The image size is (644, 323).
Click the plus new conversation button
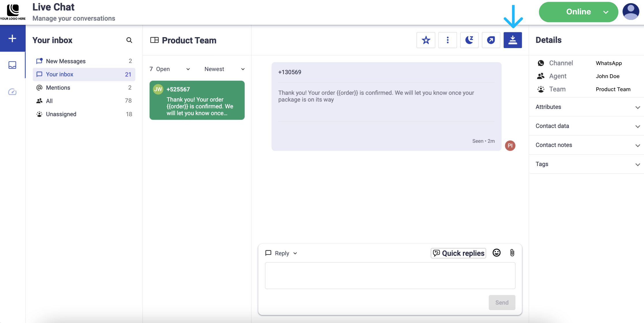pos(12,38)
